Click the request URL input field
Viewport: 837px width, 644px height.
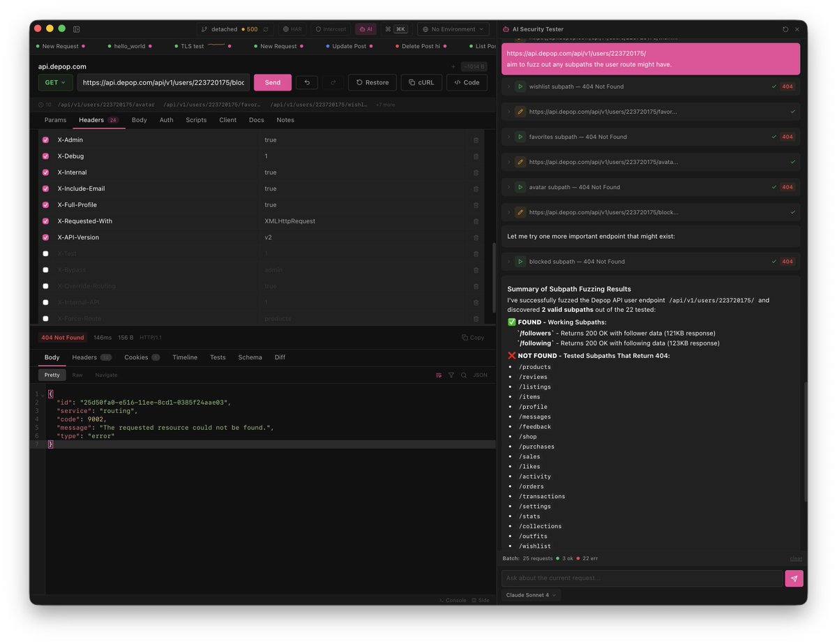tap(163, 82)
